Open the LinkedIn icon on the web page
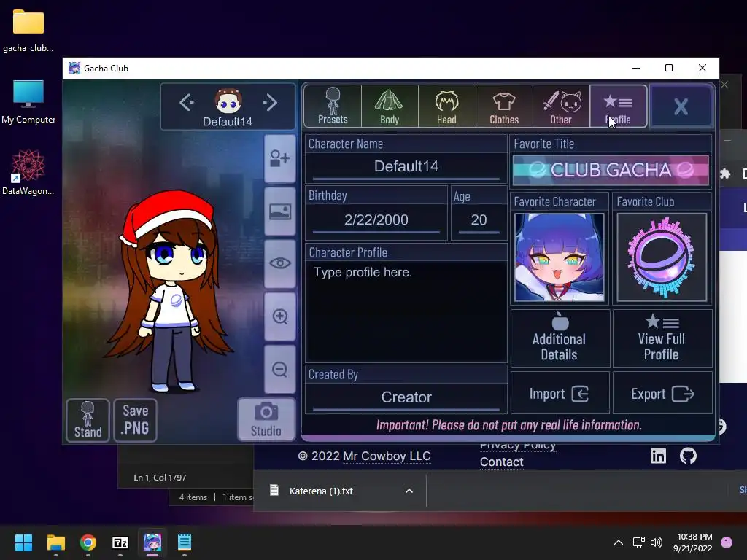Viewport: 747px width, 560px height. (x=658, y=456)
